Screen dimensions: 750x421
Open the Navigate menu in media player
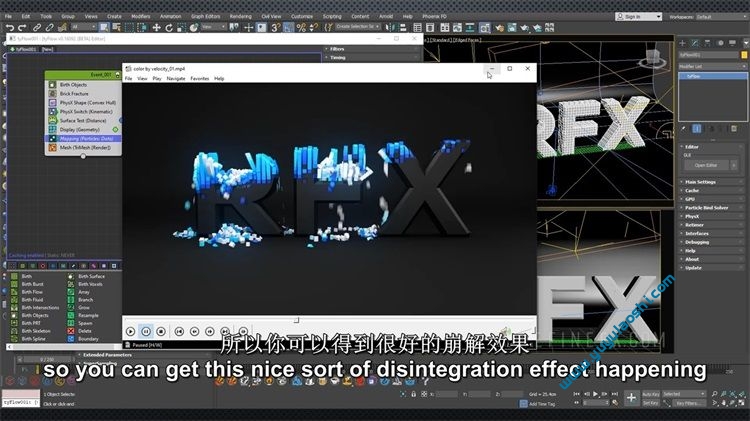[176, 78]
